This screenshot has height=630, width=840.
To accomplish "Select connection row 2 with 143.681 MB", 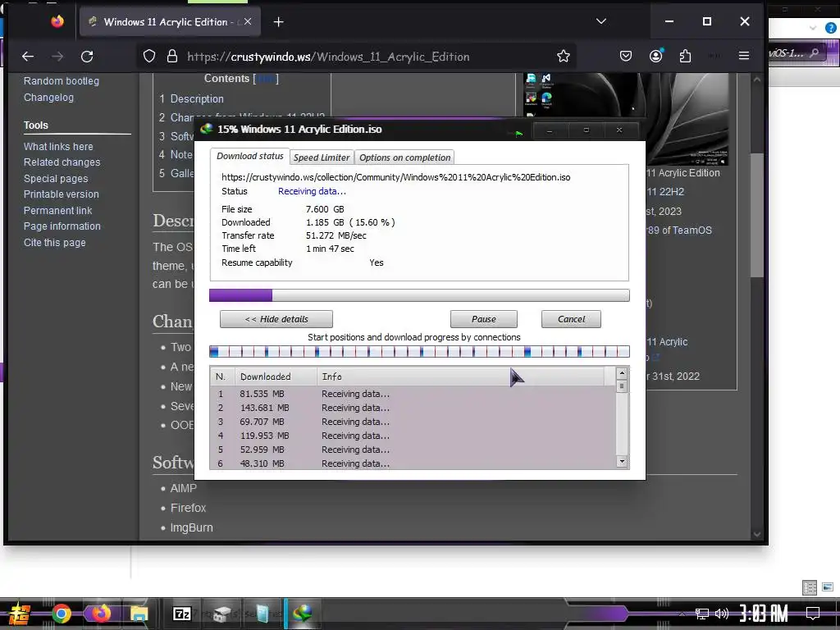I will 413,408.
